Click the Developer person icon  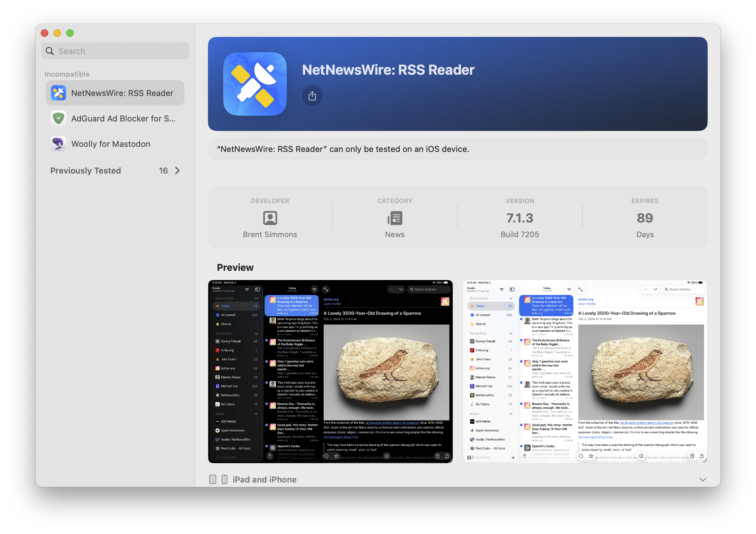pyautogui.click(x=270, y=218)
